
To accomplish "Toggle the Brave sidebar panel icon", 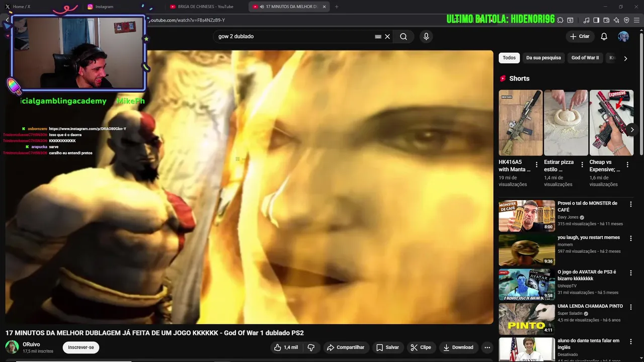I will pyautogui.click(x=596, y=20).
